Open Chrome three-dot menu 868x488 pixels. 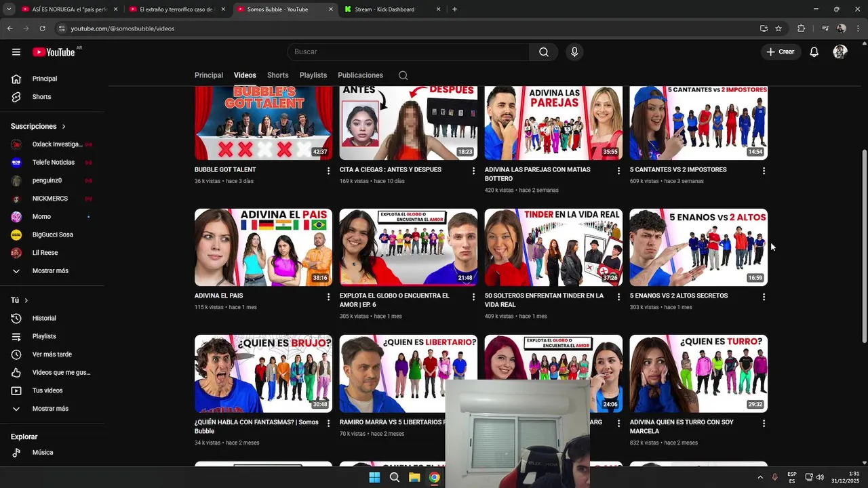click(x=859, y=28)
